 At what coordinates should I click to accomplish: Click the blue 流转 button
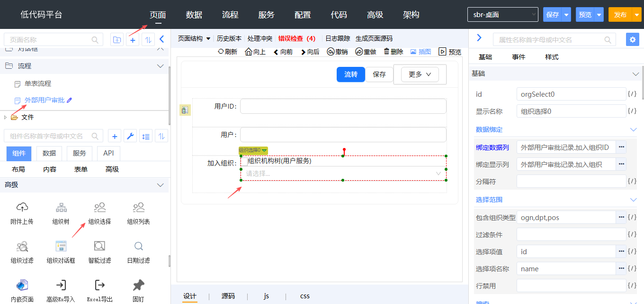(350, 74)
